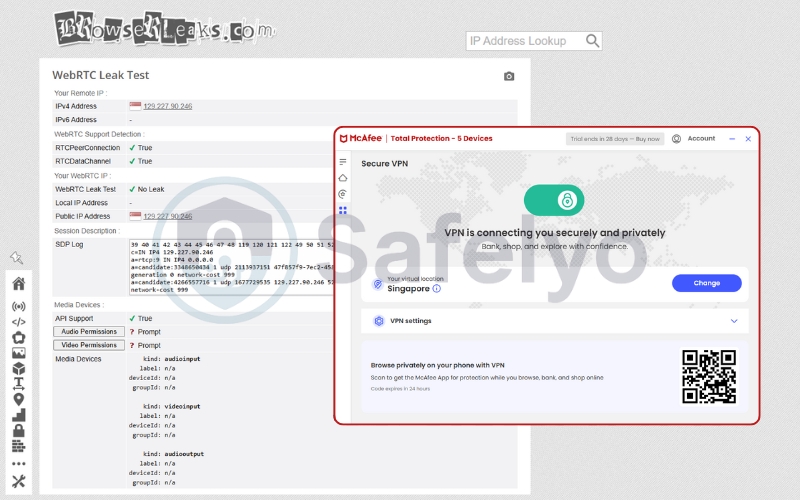Click the WebRTC Leak Test heading

(101, 75)
